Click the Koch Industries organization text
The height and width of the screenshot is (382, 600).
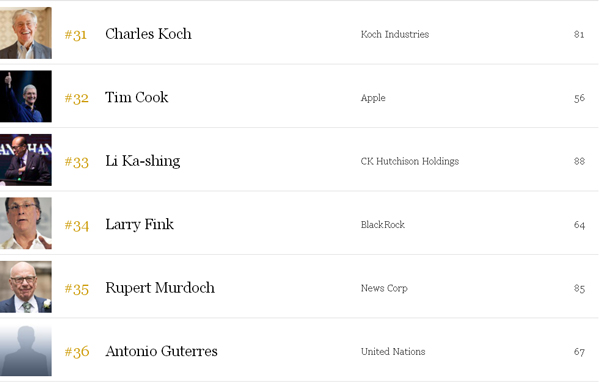click(x=395, y=34)
